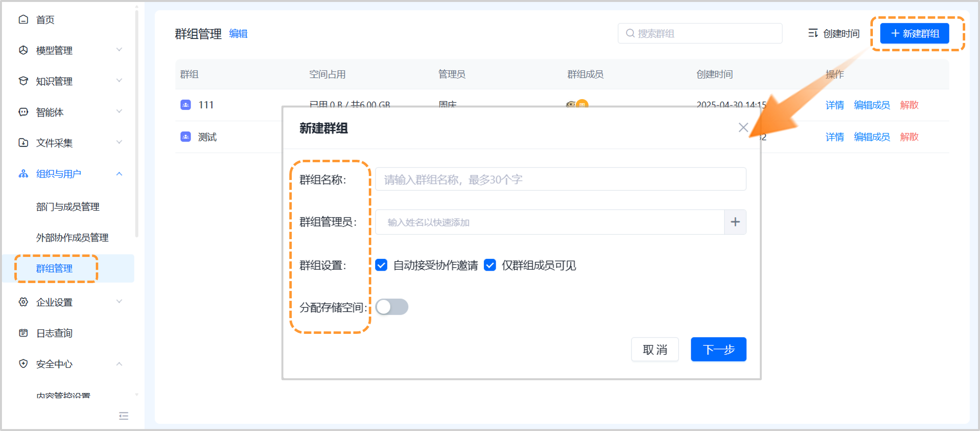Click the group name 测试
This screenshot has height=431, width=980.
tap(207, 137)
